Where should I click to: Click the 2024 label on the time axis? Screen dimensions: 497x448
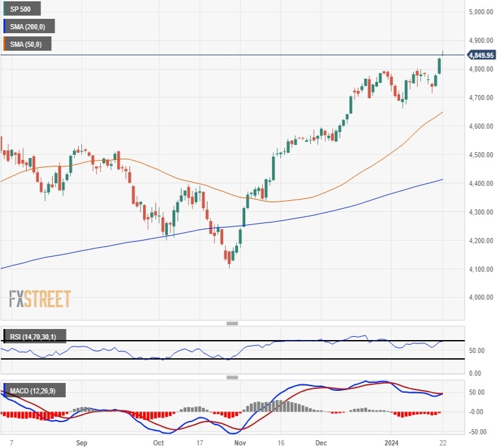(x=392, y=441)
